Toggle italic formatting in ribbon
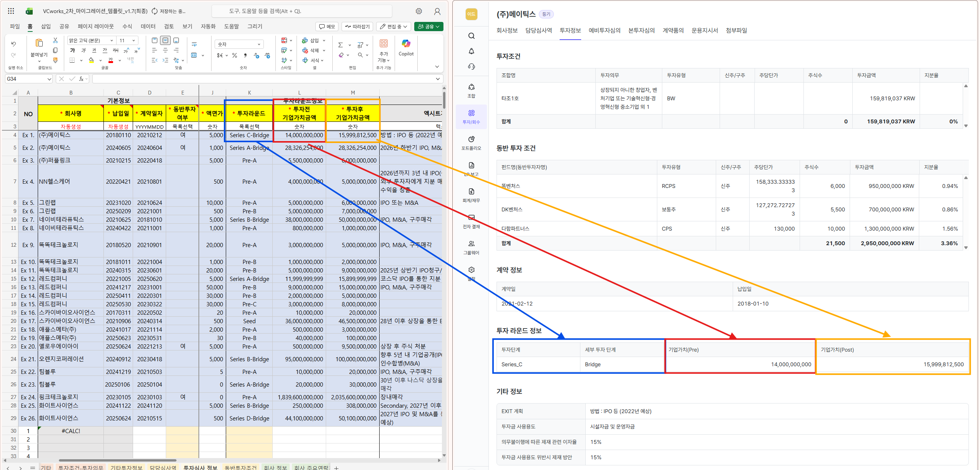The width and height of the screenshot is (980, 470). click(83, 50)
